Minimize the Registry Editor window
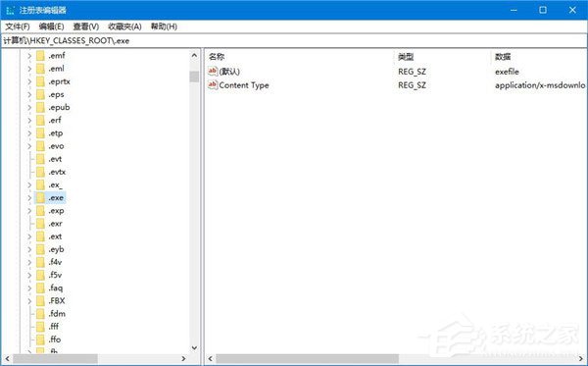This screenshot has height=366, width=588. (x=514, y=10)
